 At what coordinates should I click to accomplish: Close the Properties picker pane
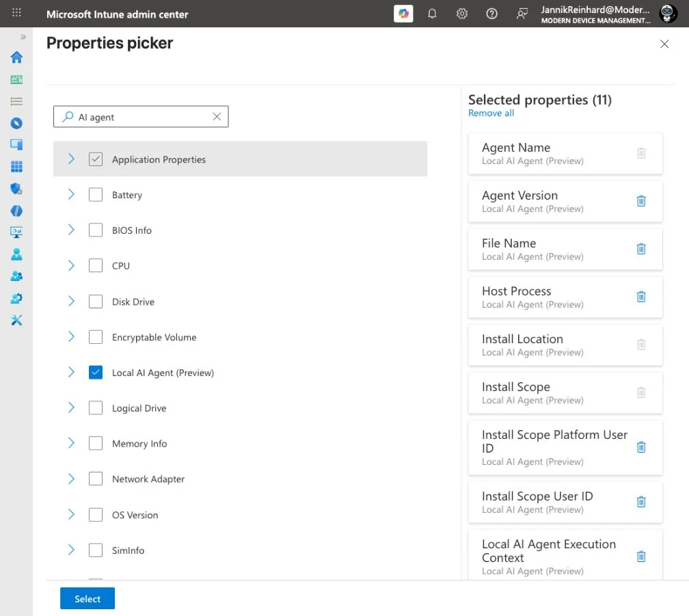(x=664, y=44)
